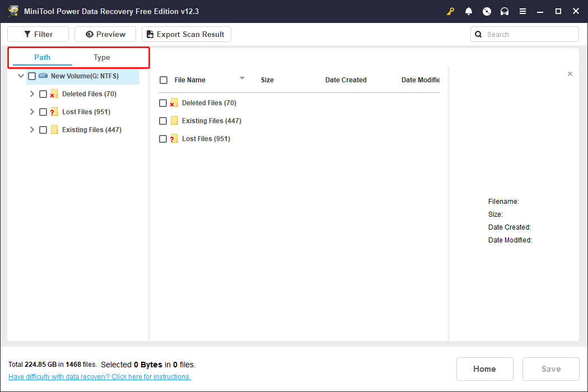Click the Home button

(x=484, y=368)
